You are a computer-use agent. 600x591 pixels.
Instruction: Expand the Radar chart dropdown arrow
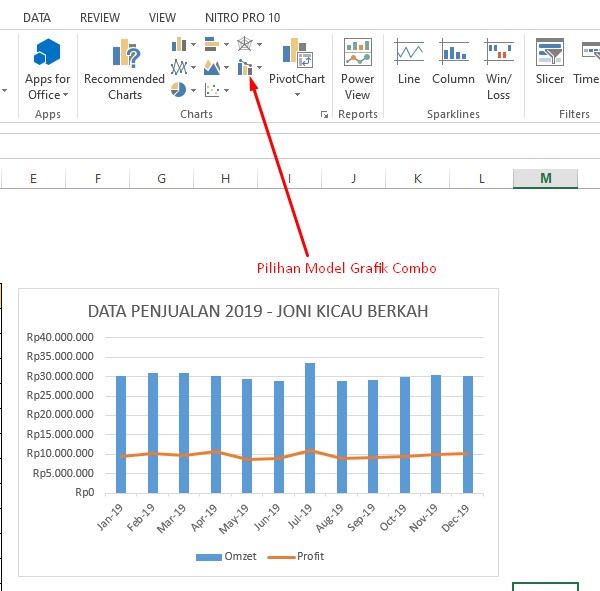coord(259,45)
